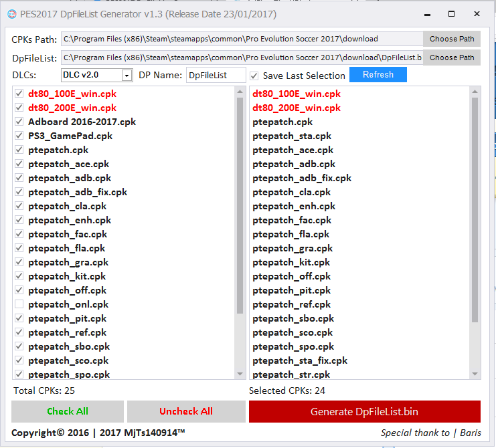Select ptepatch_str.cpk in right list
This screenshot has height=448, width=496.
click(291, 374)
